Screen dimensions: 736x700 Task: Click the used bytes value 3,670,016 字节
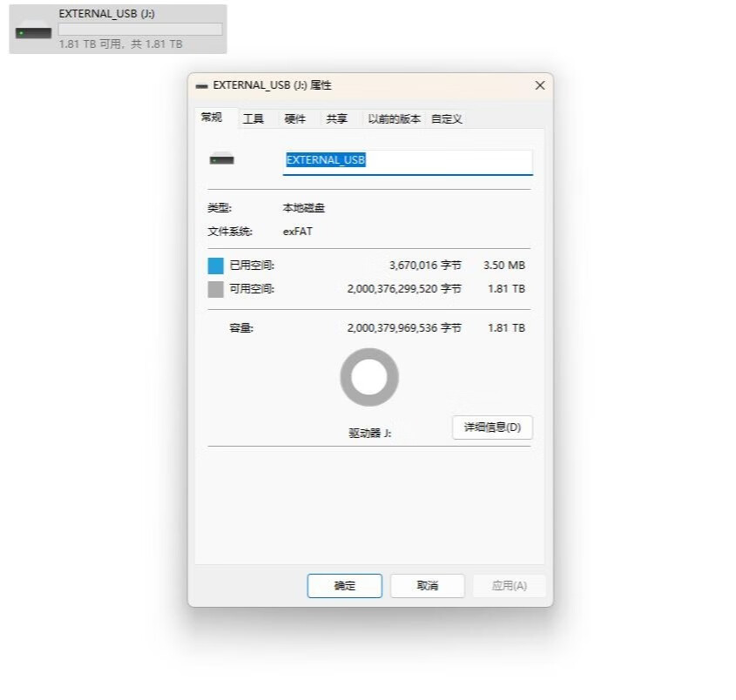click(425, 265)
